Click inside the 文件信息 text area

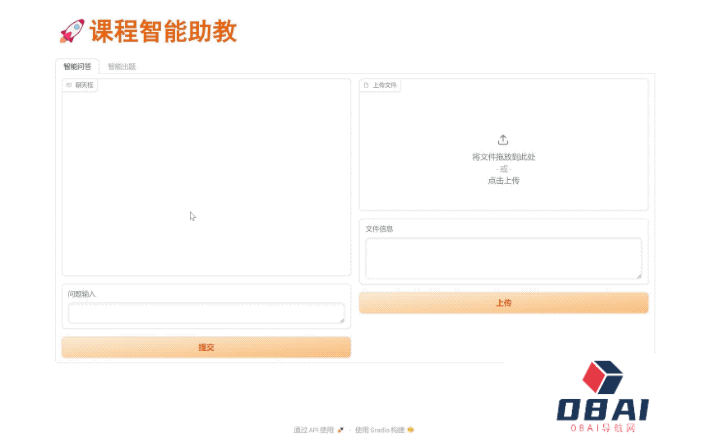click(x=504, y=258)
